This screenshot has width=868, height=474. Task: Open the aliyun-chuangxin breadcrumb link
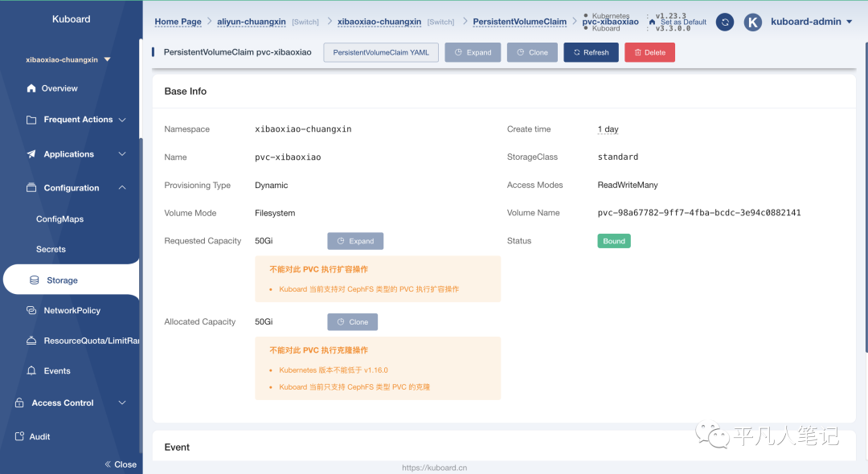(x=252, y=22)
